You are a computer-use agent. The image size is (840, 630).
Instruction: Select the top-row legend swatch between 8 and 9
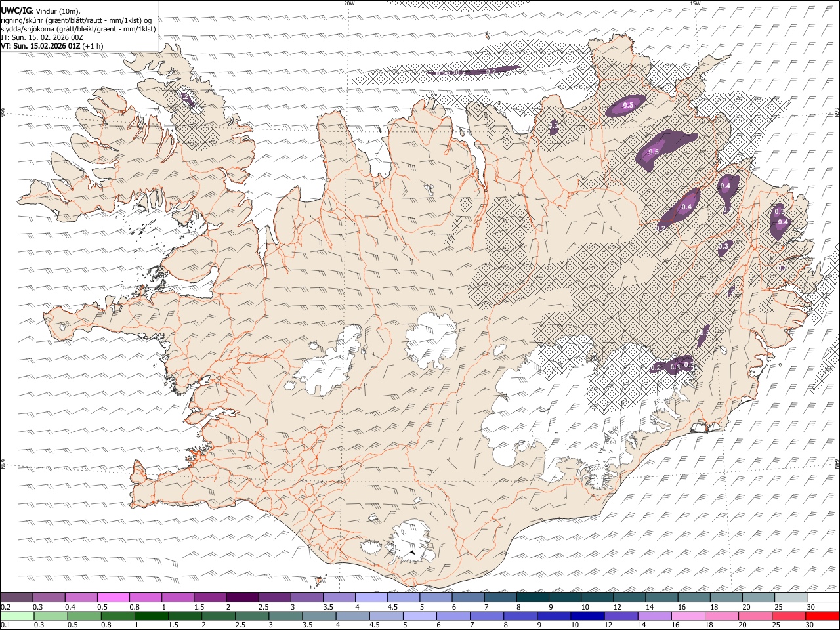click(533, 597)
